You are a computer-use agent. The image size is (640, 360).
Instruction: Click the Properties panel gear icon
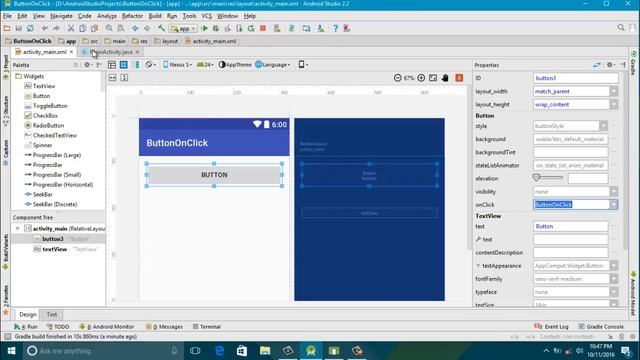click(x=610, y=65)
